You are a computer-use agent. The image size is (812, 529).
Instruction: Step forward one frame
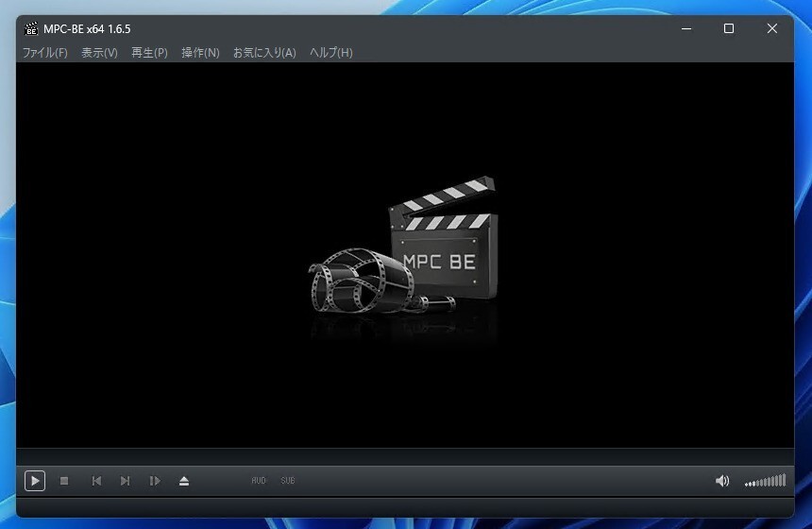(x=154, y=481)
